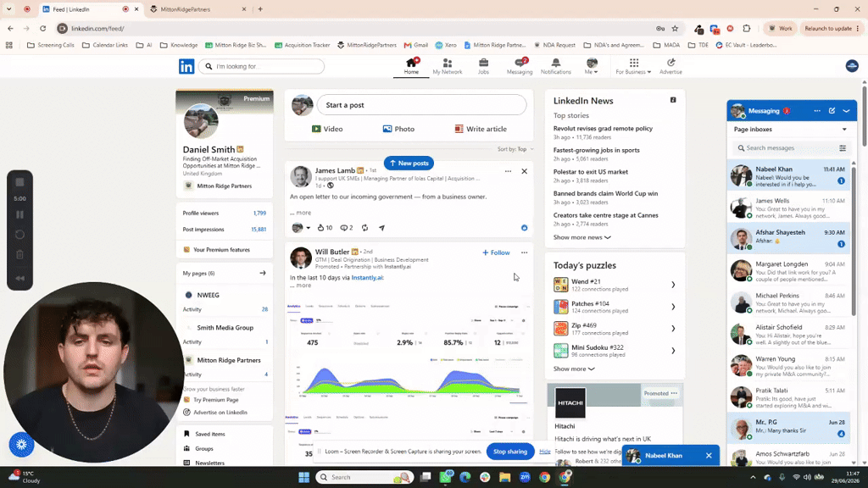Add a Photo to a post

[x=398, y=129]
